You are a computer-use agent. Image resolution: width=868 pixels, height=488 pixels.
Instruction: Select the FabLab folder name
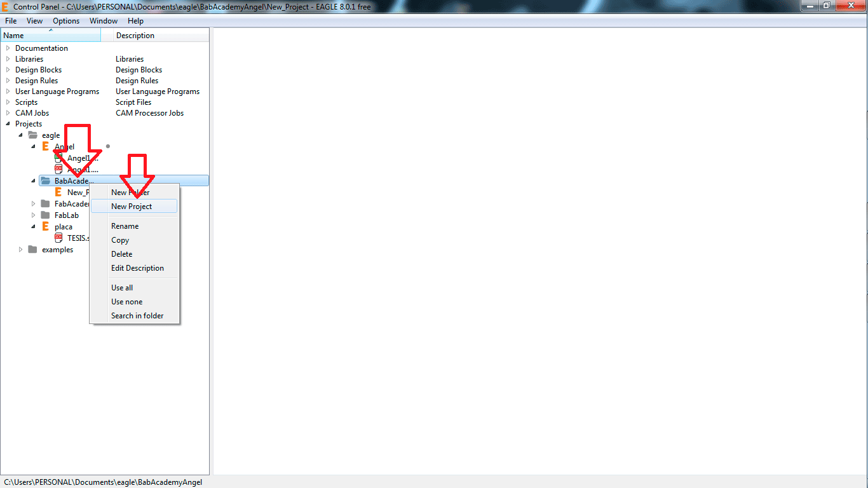(67, 215)
